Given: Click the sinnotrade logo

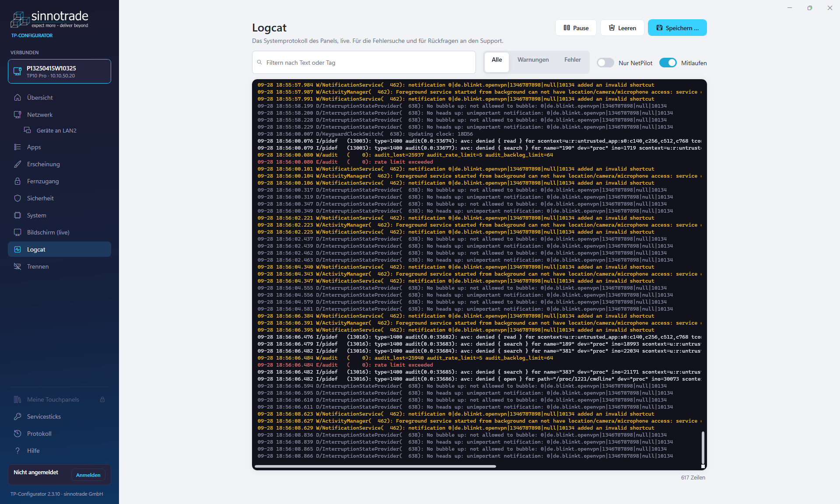Looking at the screenshot, I should click(x=49, y=19).
